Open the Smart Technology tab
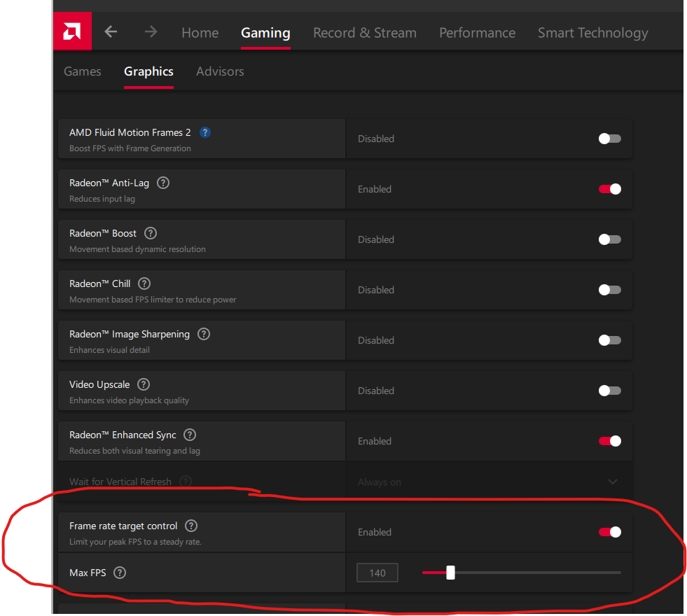The height and width of the screenshot is (616, 687). [x=592, y=33]
